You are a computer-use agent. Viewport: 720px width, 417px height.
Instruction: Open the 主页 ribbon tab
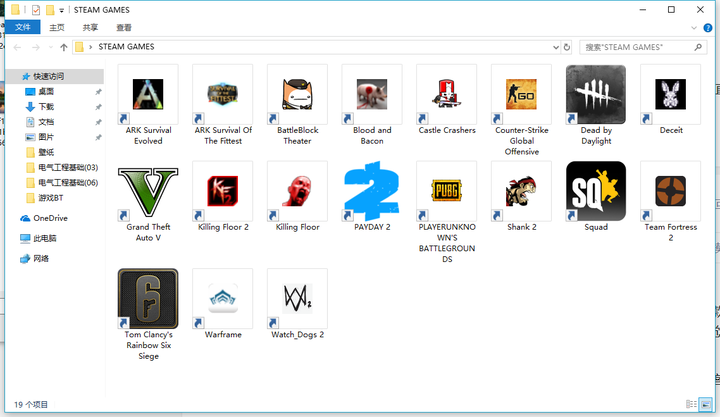click(57, 28)
